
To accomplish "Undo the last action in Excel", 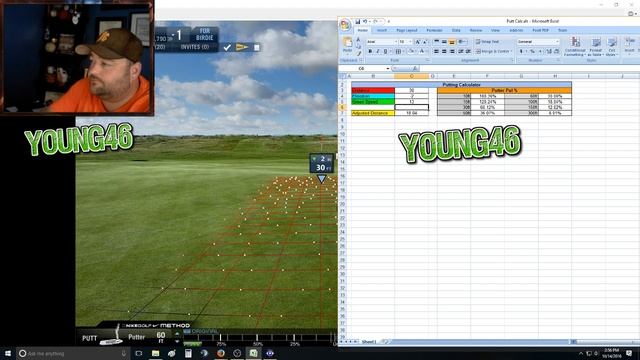I will pyautogui.click(x=365, y=21).
